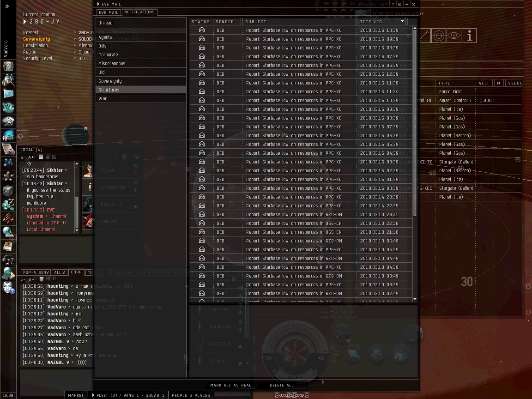
Task: Open the People & Places bottom tab
Action: pyautogui.click(x=191, y=395)
